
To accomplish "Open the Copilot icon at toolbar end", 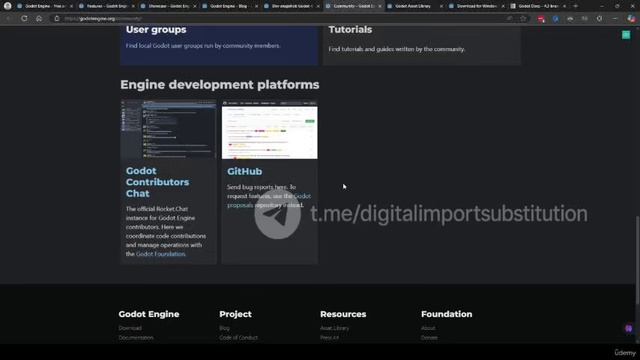I will point(631,19).
